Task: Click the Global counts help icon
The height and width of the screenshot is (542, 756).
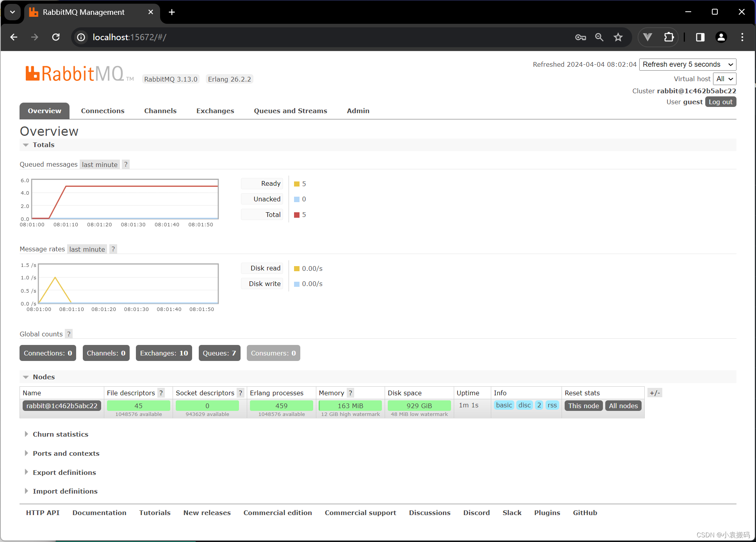Action: (x=68, y=334)
